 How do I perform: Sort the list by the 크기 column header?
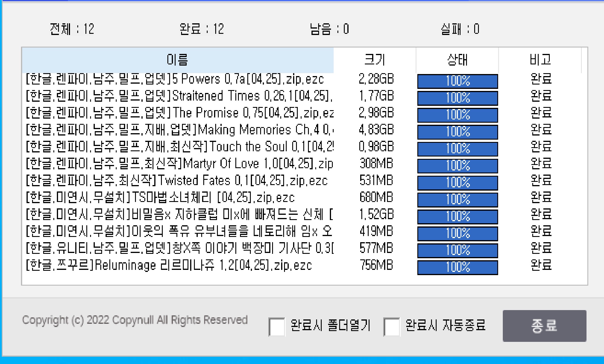pos(374,60)
